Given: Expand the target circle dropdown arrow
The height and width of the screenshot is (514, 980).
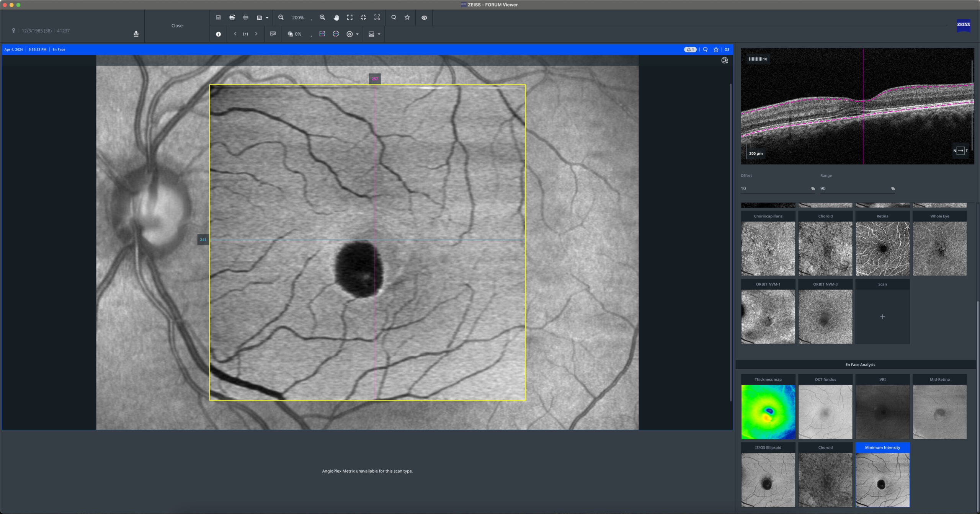Looking at the screenshot, I should point(358,34).
